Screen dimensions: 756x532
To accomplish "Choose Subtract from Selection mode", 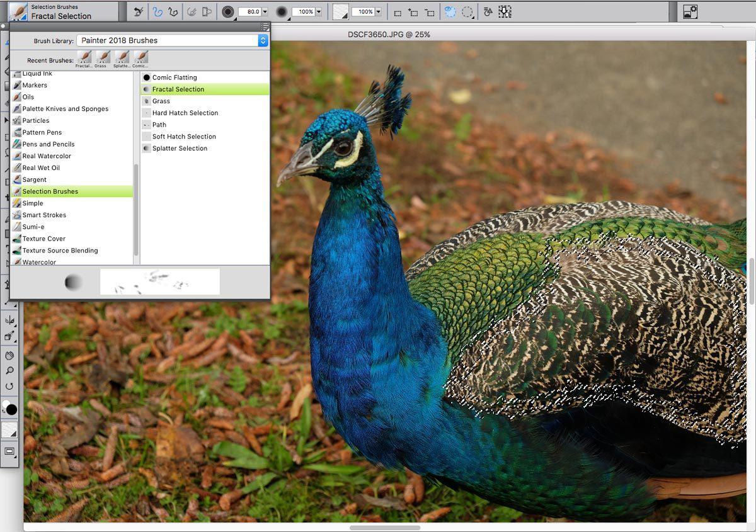I will pos(429,12).
